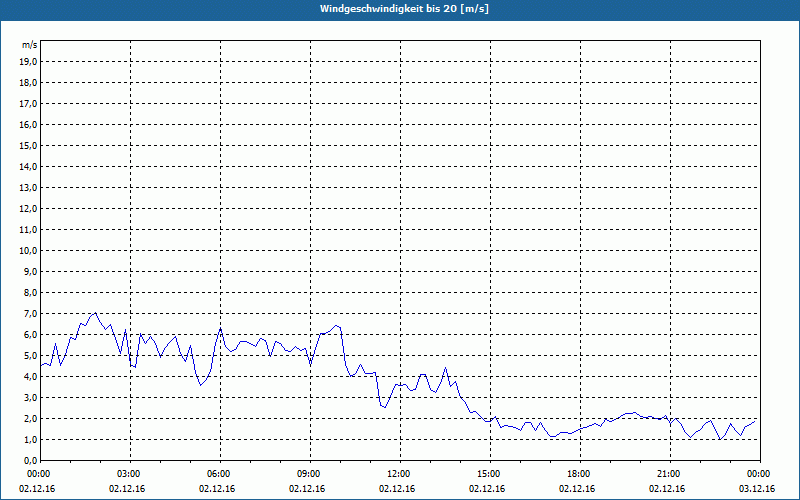Click the y-axis label '6,0'
Image resolution: width=800 pixels, height=500 pixels.
pos(30,335)
